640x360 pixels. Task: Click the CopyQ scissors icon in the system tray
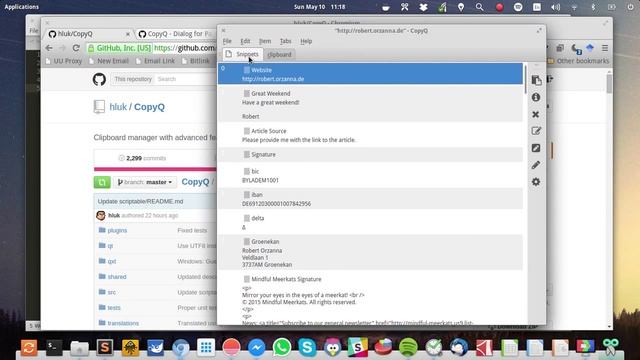(404, 7)
